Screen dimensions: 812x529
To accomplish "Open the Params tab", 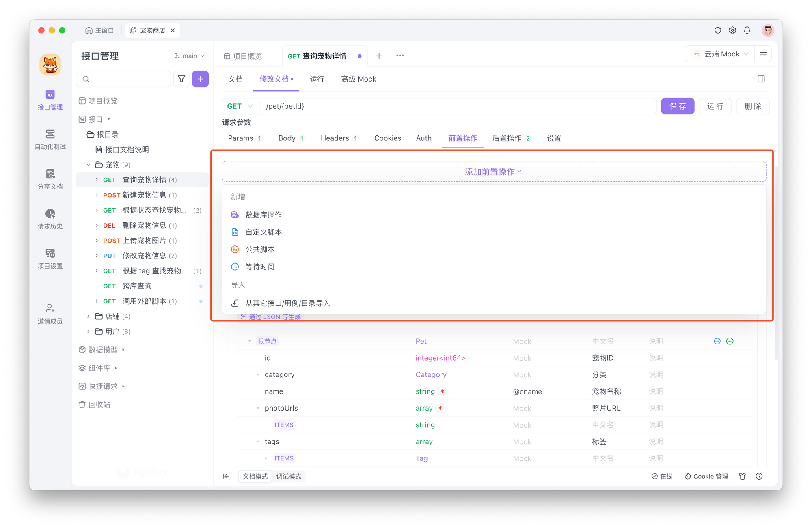I will 245,138.
